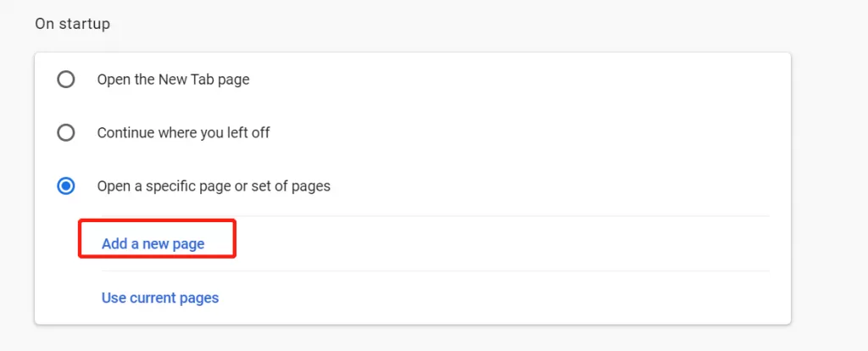Click the blue link below "Add a new page"

[160, 298]
